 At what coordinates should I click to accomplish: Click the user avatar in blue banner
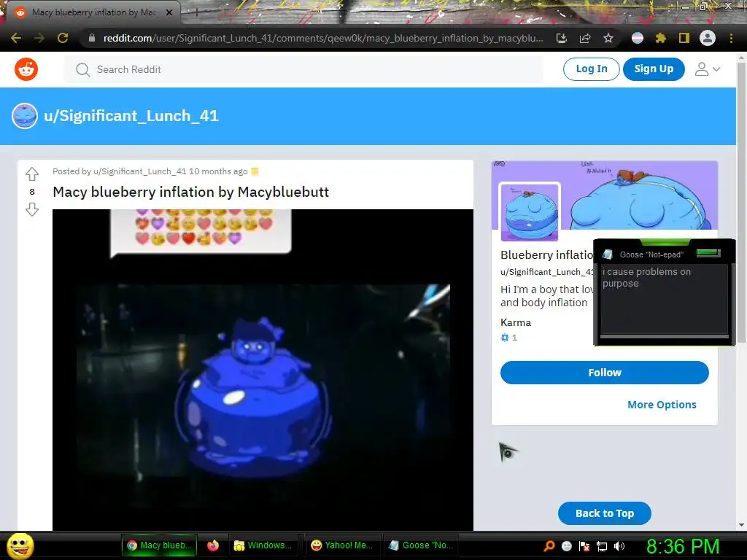(25, 116)
